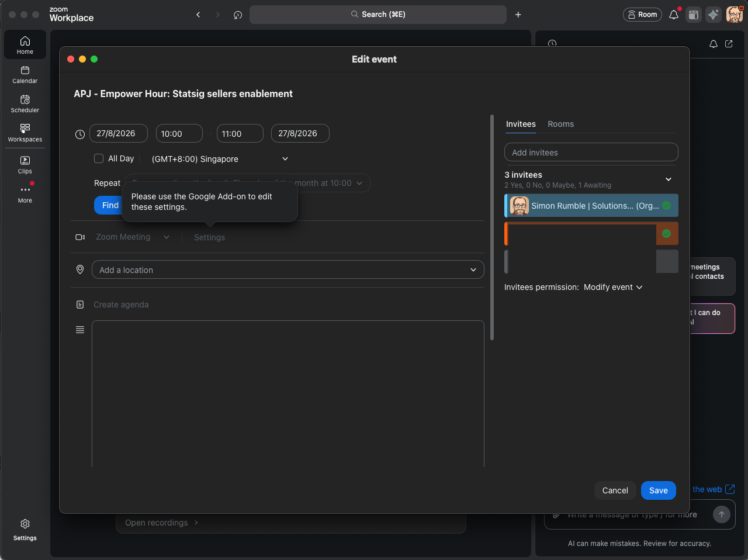Open Clips from the sidebar
The width and height of the screenshot is (748, 560).
click(25, 165)
